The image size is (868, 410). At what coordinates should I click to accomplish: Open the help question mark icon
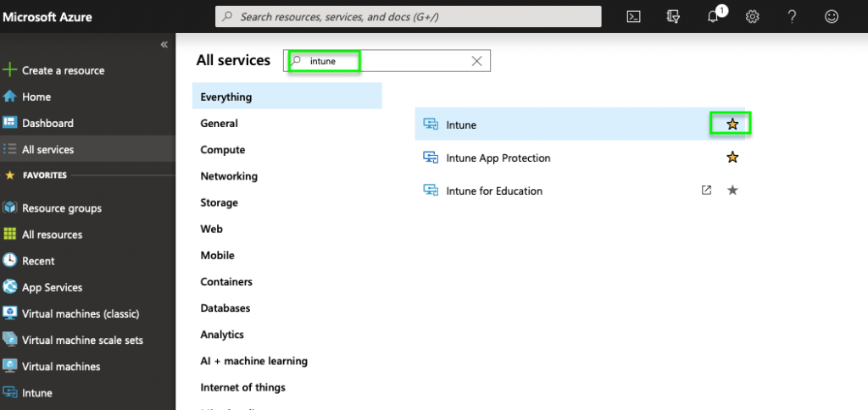click(792, 16)
